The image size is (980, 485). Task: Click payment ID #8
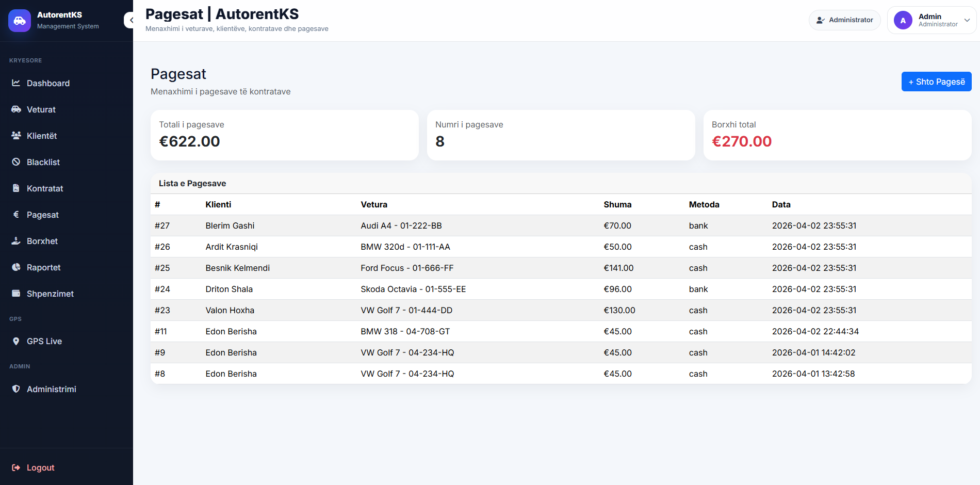(x=160, y=374)
